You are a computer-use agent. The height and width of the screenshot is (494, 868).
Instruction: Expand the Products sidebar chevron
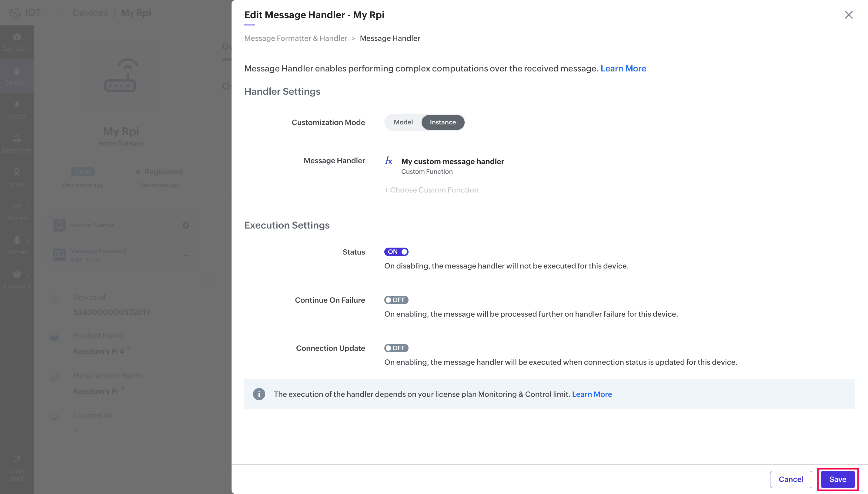[x=28, y=275]
